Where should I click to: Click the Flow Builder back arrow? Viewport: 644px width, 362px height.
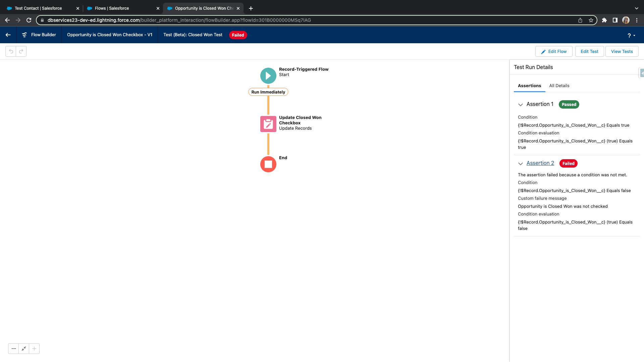[8, 35]
